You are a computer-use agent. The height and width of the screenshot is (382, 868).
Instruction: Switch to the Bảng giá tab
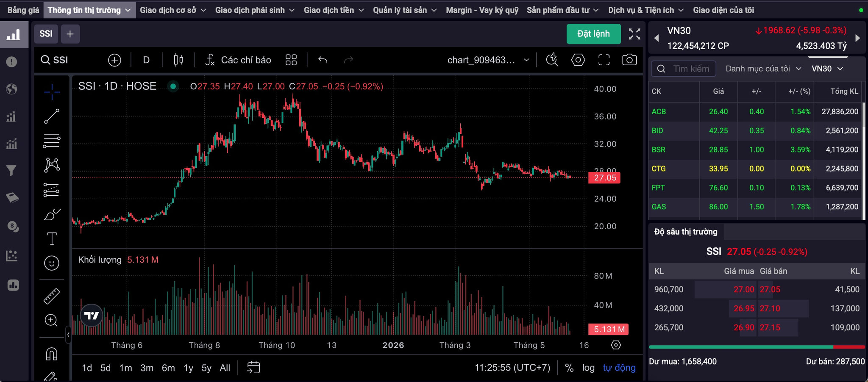[x=23, y=10]
